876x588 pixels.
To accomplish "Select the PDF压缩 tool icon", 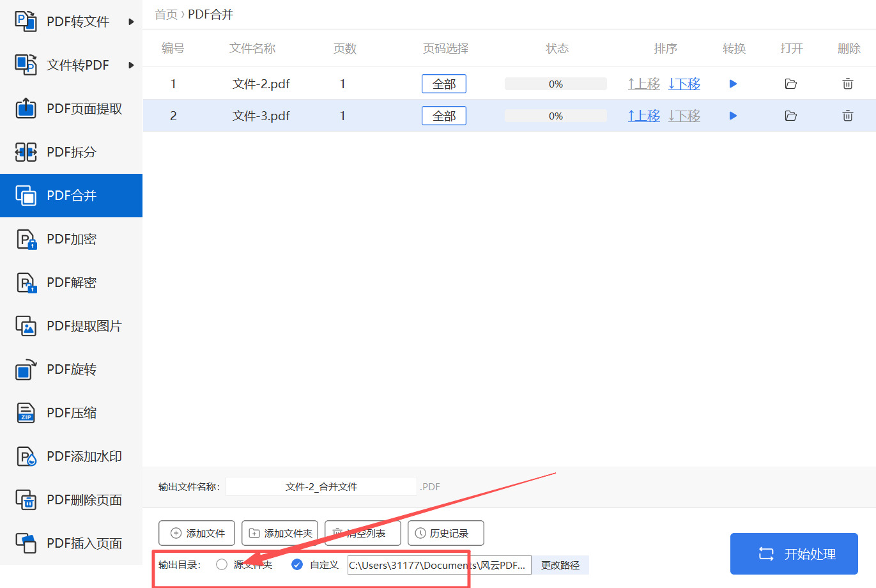I will [x=26, y=412].
